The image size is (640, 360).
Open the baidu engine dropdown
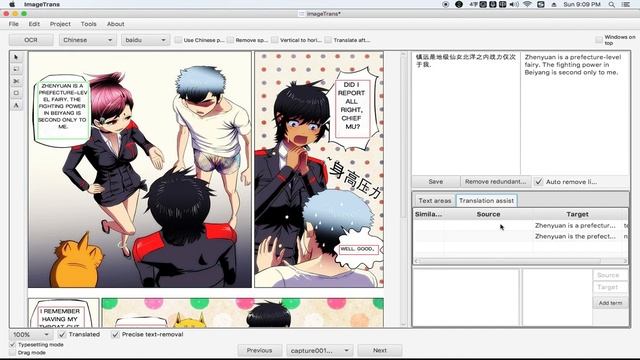pos(145,40)
